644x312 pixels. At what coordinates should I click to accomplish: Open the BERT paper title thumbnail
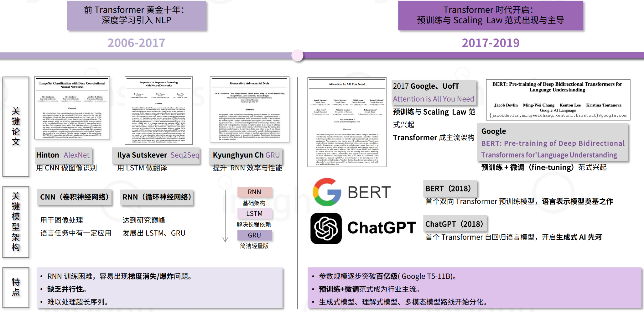click(x=558, y=100)
